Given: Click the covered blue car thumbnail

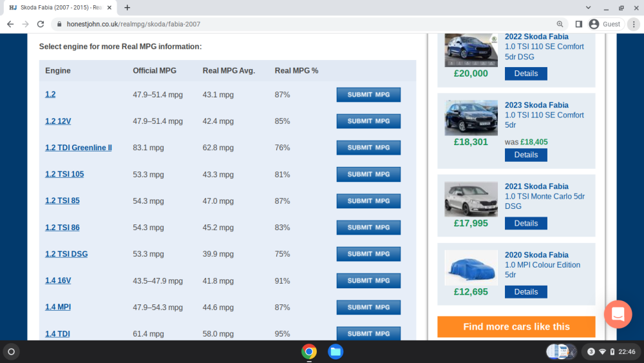Looking at the screenshot, I should 471,268.
